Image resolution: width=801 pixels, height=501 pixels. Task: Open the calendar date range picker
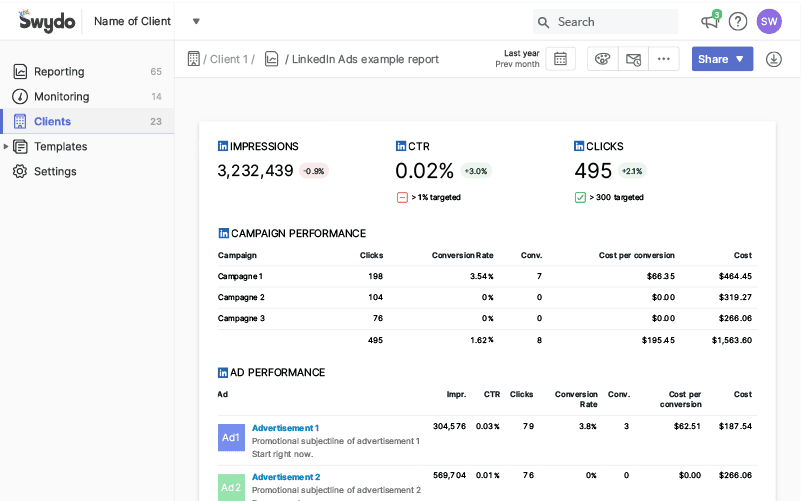pos(560,59)
